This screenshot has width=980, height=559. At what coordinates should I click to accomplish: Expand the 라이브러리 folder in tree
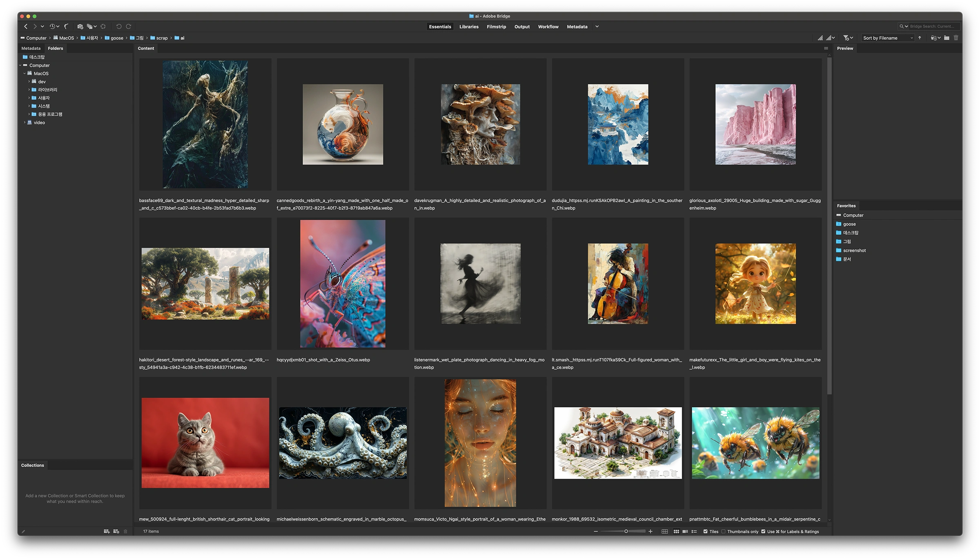tap(29, 90)
